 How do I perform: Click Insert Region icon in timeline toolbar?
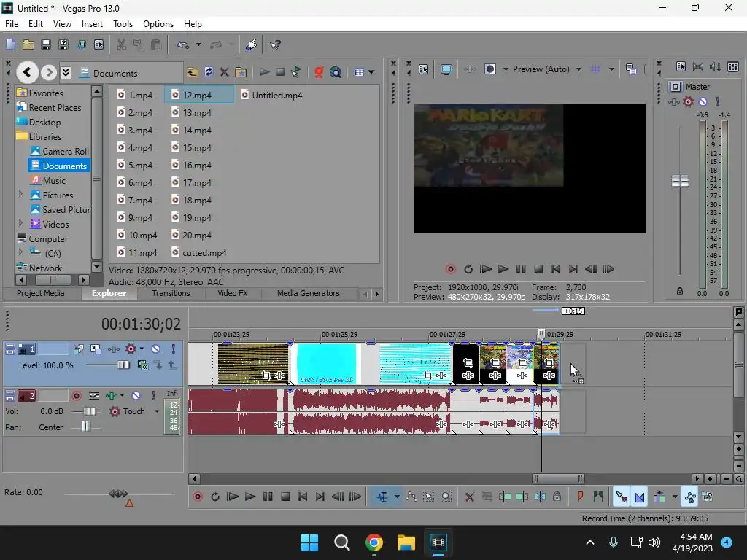coord(598,497)
